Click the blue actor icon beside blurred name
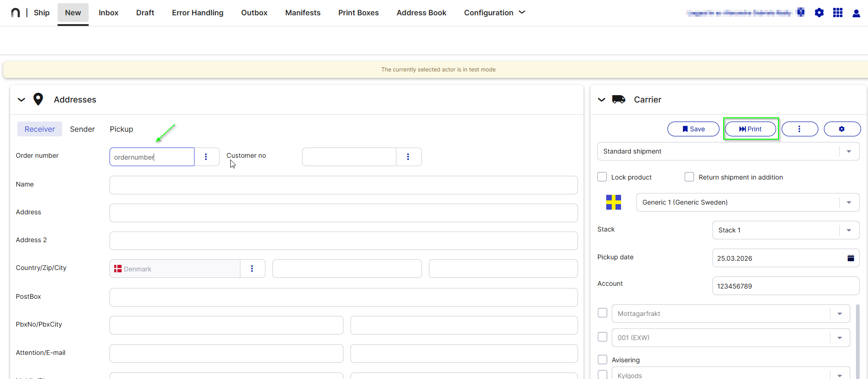 point(801,12)
